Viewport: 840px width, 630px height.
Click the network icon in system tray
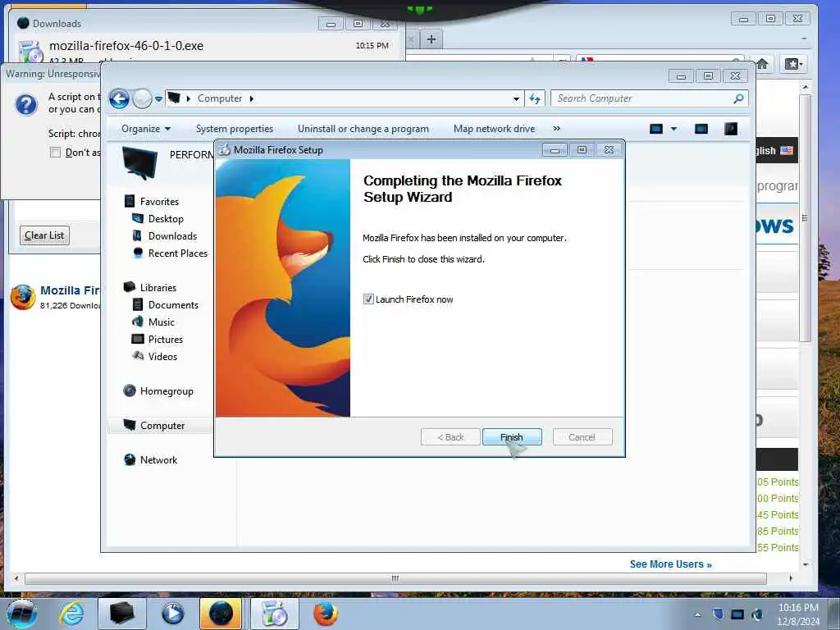737,614
